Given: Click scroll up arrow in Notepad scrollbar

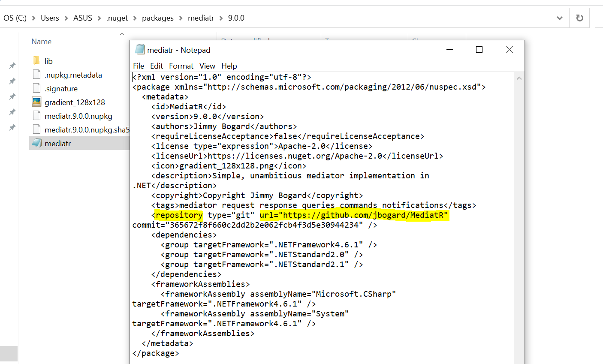Looking at the screenshot, I should pyautogui.click(x=519, y=78).
